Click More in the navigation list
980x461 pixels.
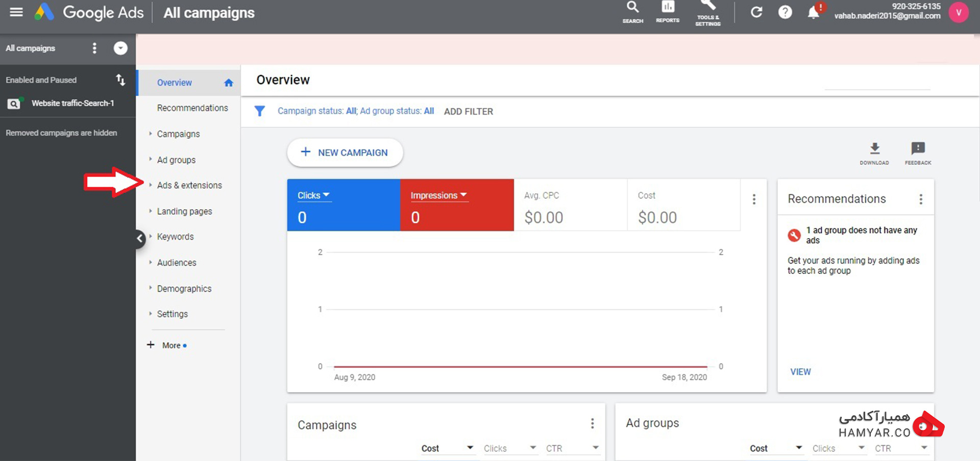[171, 346]
